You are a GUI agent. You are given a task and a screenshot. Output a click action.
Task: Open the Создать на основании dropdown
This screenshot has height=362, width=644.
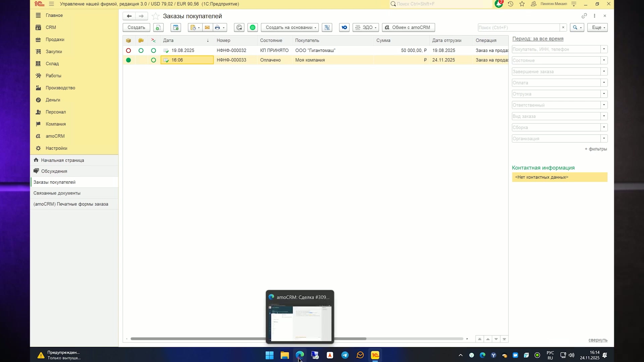[x=290, y=27]
